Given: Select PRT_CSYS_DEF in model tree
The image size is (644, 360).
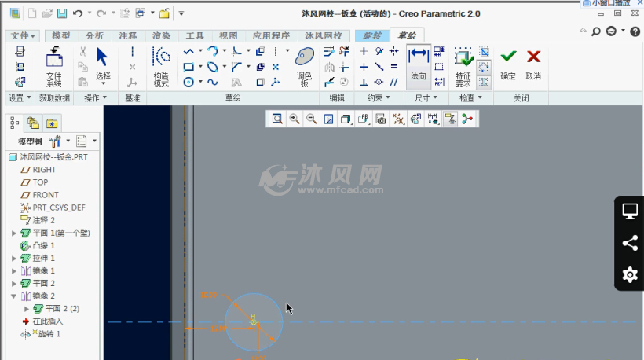Looking at the screenshot, I should 53,208.
